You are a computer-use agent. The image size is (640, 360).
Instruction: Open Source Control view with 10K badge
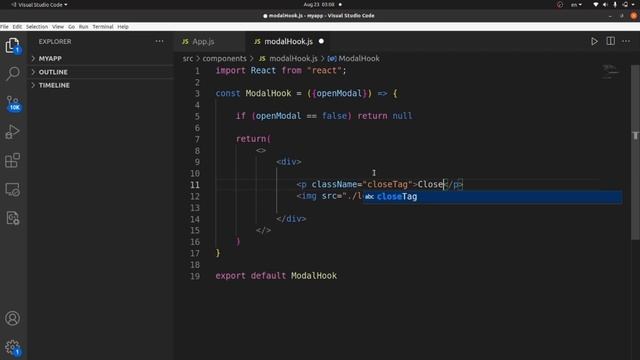point(13,103)
